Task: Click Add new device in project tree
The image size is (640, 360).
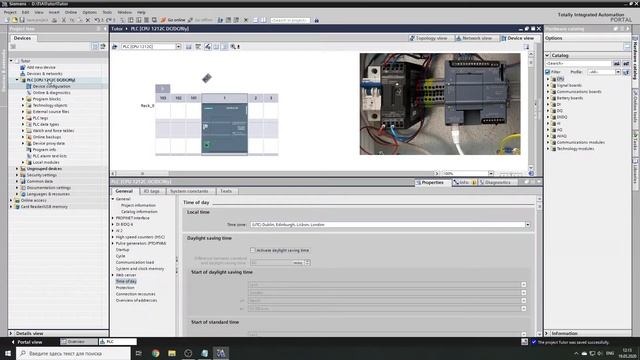Action: [41, 67]
